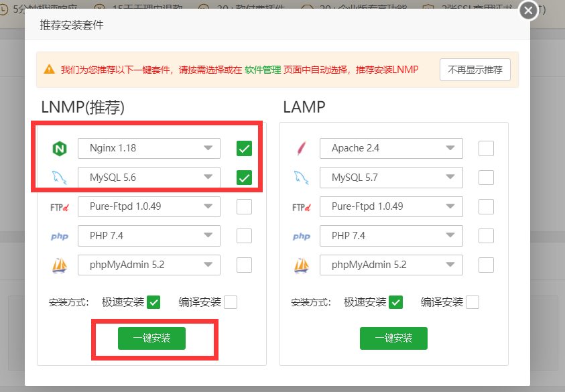Toggle 极速安装 option under LAMP
Viewport: 565px width, 392px height.
[x=395, y=302]
